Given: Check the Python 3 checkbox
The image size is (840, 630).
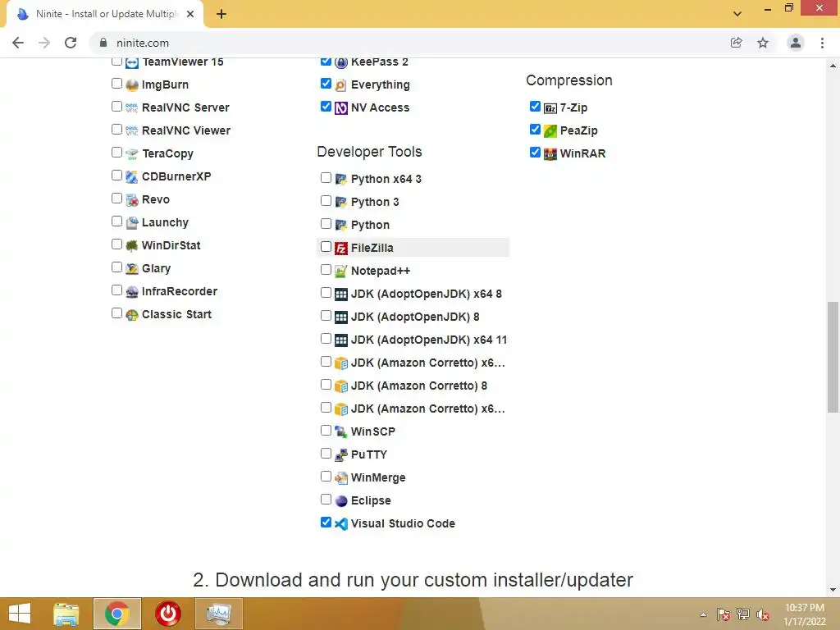Looking at the screenshot, I should pos(326,201).
